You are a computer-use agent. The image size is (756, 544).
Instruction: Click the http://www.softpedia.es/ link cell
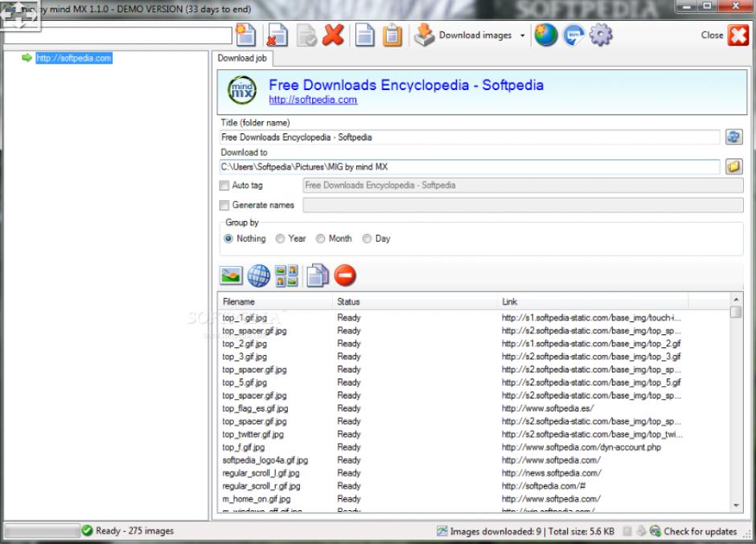[548, 408]
